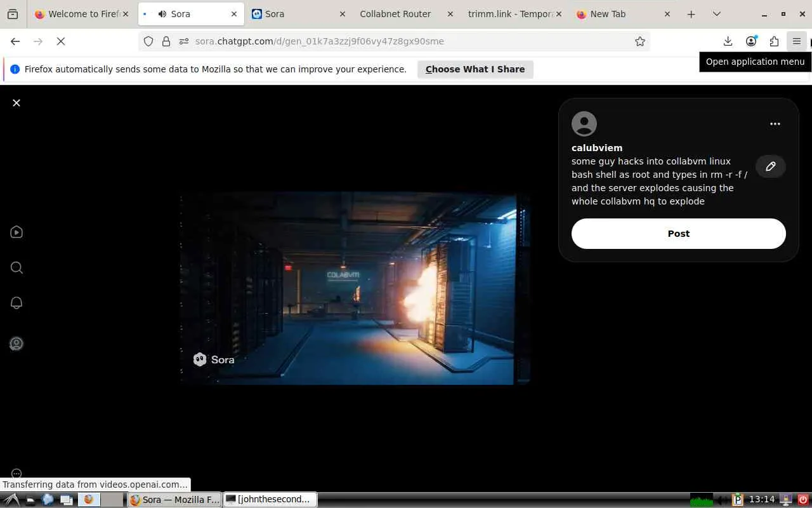The image size is (812, 508).
Task: Switch to the Welcome to Firefox tab
Action: [81, 14]
